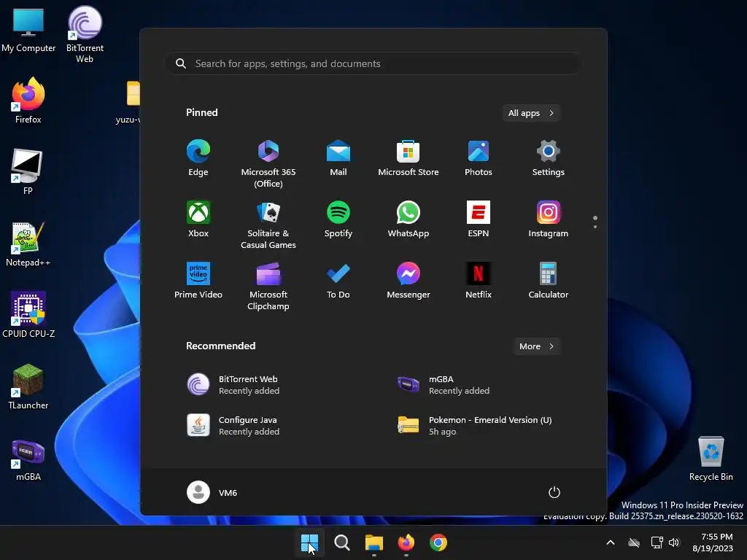Launch Prime Video
This screenshot has width=747, height=560.
pos(198,281)
